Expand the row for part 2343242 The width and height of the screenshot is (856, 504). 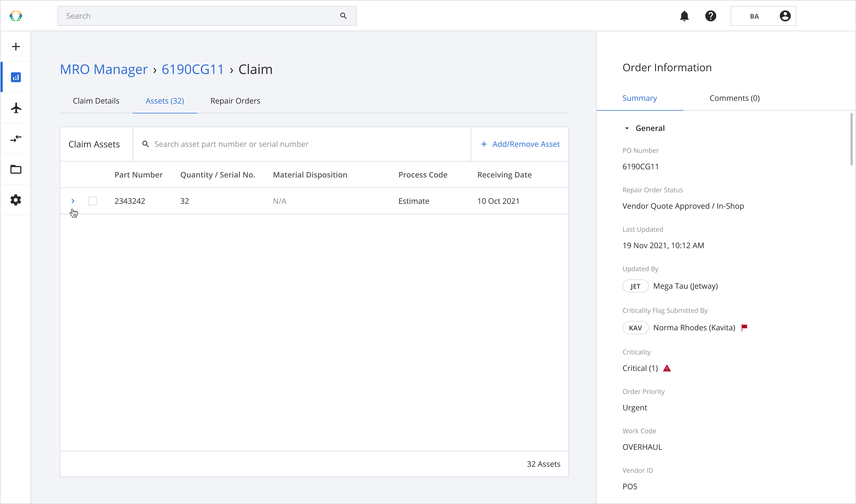[x=73, y=201]
